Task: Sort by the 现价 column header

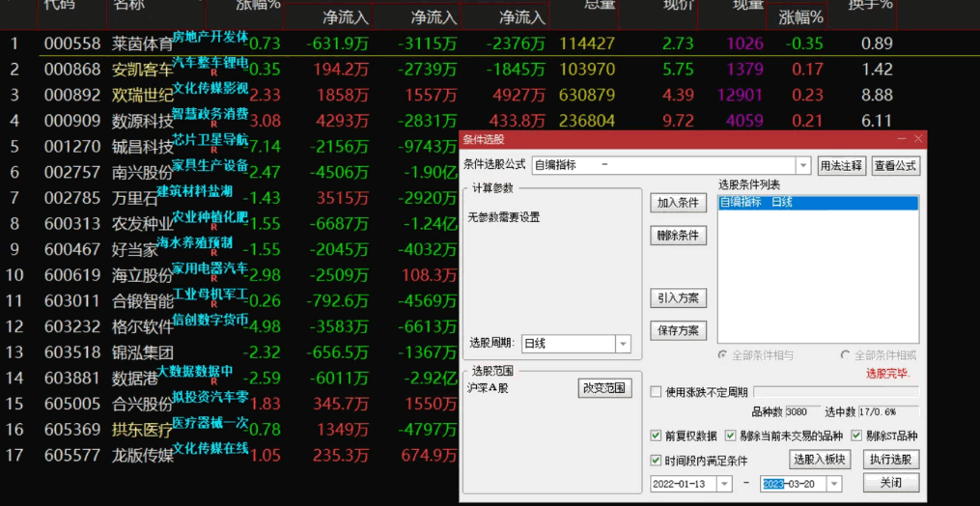Action: (679, 4)
